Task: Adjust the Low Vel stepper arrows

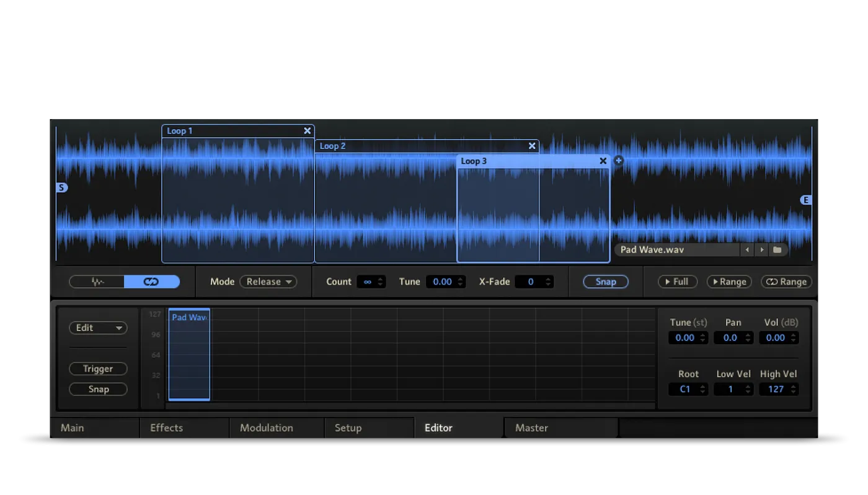Action: tap(748, 390)
